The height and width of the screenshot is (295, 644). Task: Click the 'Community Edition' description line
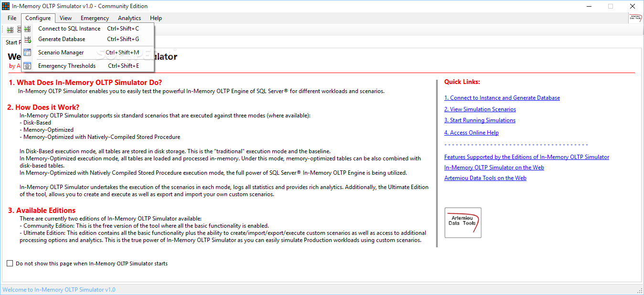(144, 226)
